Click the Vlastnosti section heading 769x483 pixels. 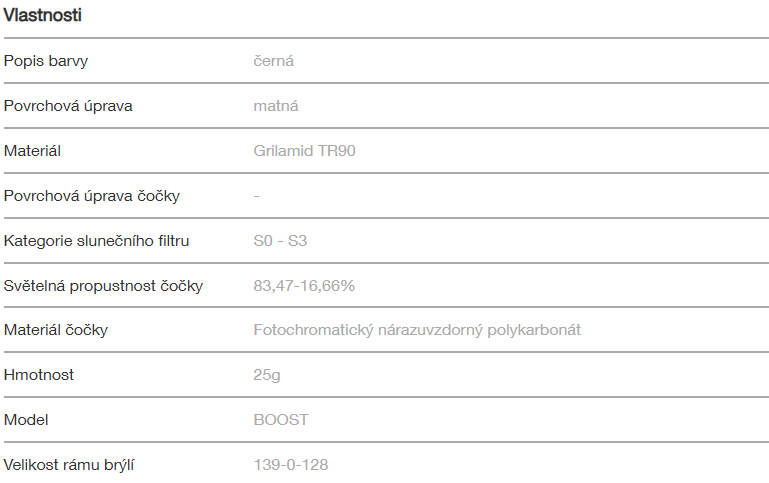tap(43, 15)
